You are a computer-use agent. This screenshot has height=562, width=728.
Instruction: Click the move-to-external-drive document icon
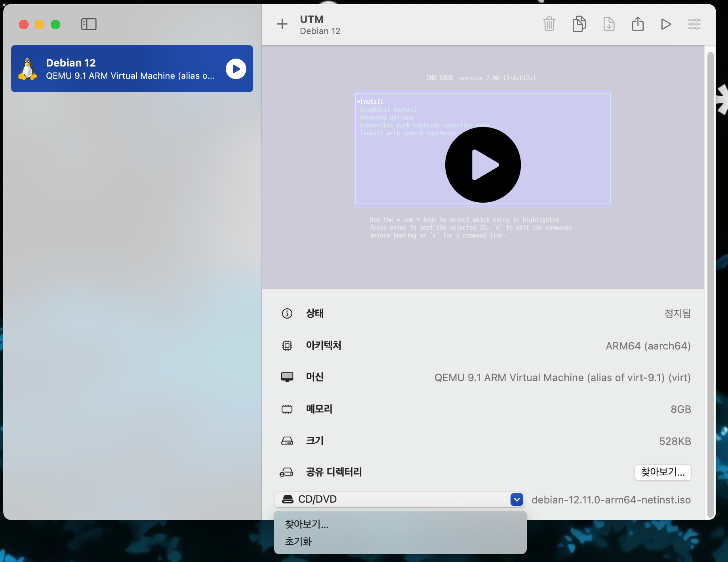click(x=609, y=24)
